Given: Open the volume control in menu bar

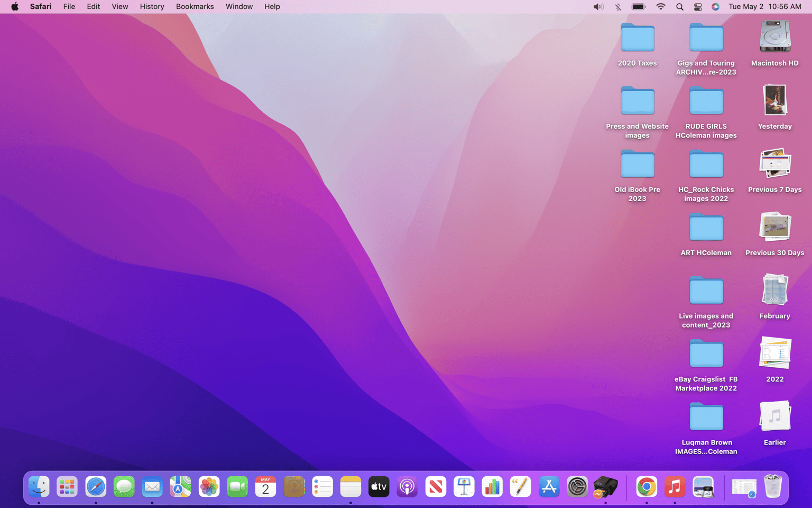Looking at the screenshot, I should [598, 6].
